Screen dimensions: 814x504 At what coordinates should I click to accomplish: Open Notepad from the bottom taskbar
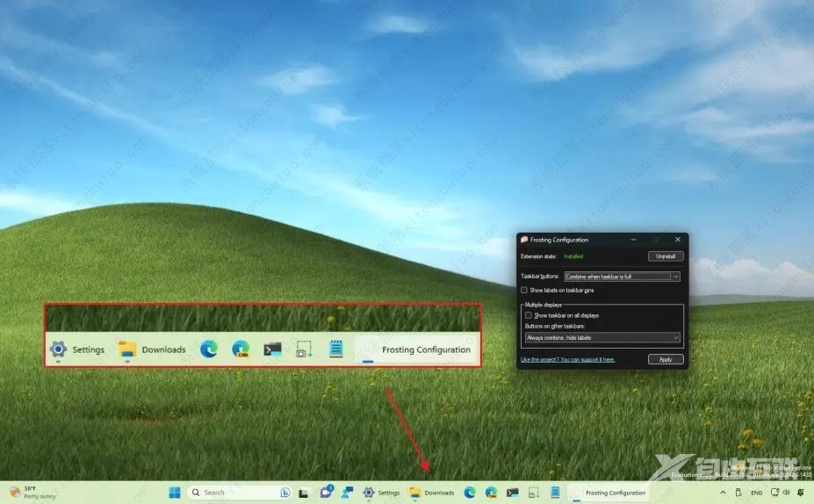(x=555, y=492)
